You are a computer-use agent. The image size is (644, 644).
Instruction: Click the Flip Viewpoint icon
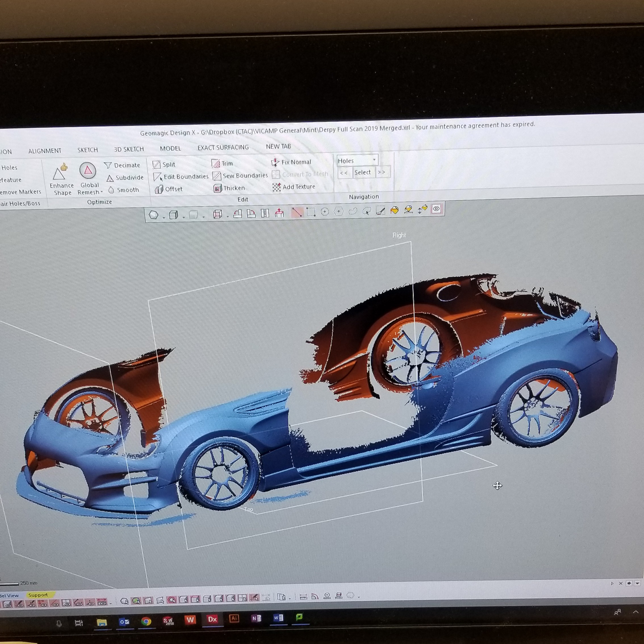pos(265,213)
